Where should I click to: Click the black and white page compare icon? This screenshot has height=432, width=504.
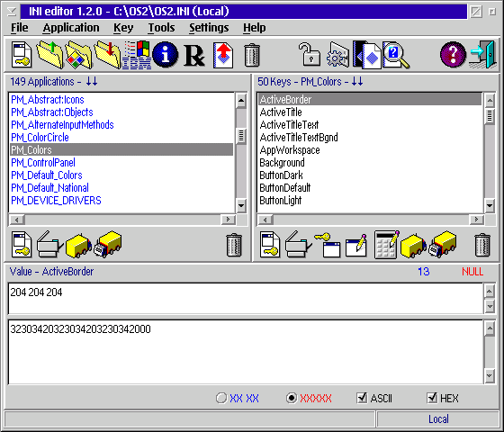click(366, 55)
